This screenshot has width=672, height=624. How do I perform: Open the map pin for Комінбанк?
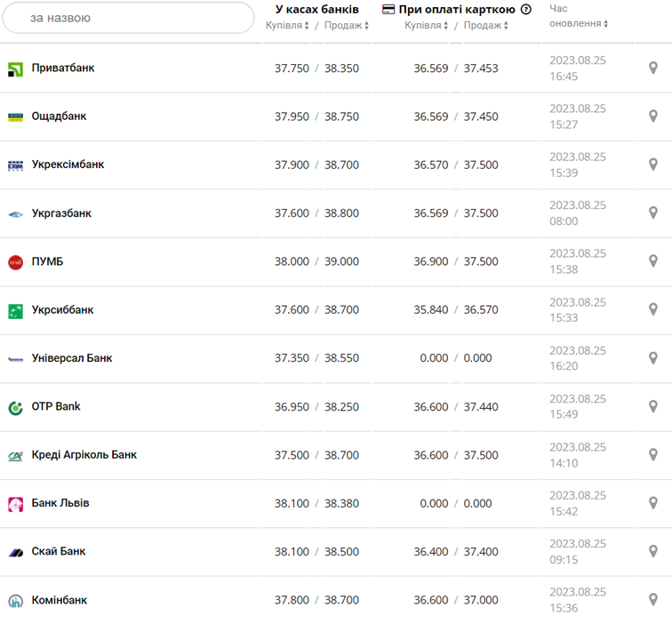[x=653, y=600]
